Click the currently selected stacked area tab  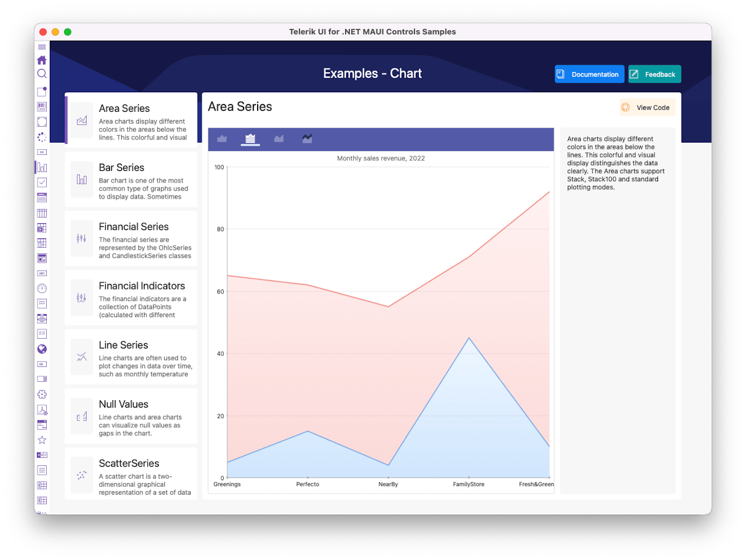click(250, 139)
